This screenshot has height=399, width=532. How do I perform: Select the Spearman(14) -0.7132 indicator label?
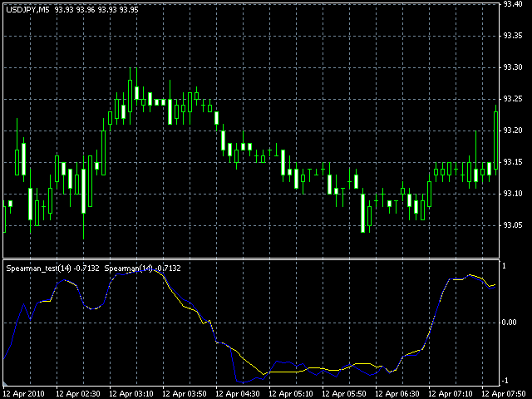click(x=142, y=268)
